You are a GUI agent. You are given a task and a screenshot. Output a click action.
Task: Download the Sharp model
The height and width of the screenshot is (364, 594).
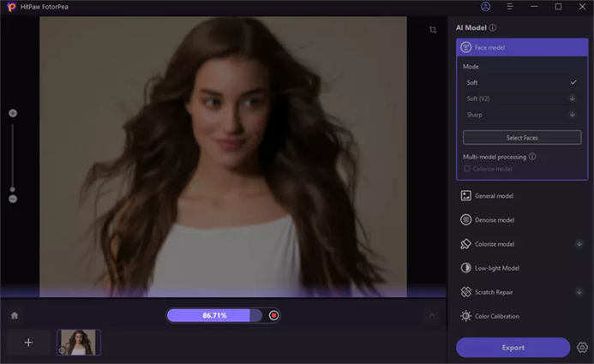pos(573,114)
